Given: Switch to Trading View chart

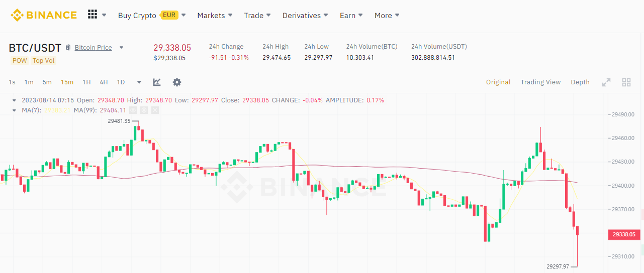Looking at the screenshot, I should click(540, 82).
